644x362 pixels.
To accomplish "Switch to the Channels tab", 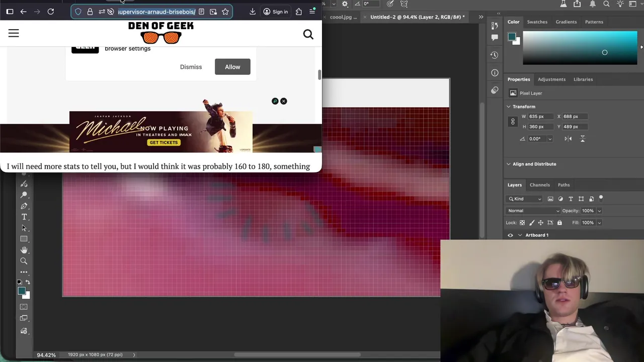I will point(539,185).
